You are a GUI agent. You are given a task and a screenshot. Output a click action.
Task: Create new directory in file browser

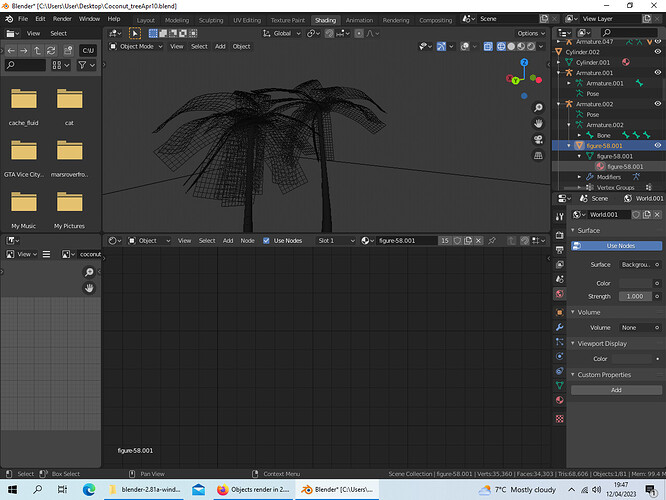(x=68, y=51)
